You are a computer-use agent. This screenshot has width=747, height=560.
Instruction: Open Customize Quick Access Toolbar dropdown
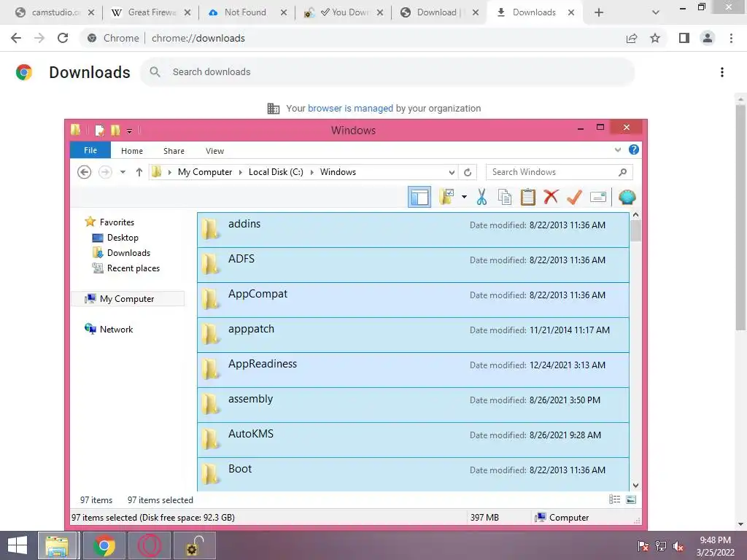(x=129, y=131)
